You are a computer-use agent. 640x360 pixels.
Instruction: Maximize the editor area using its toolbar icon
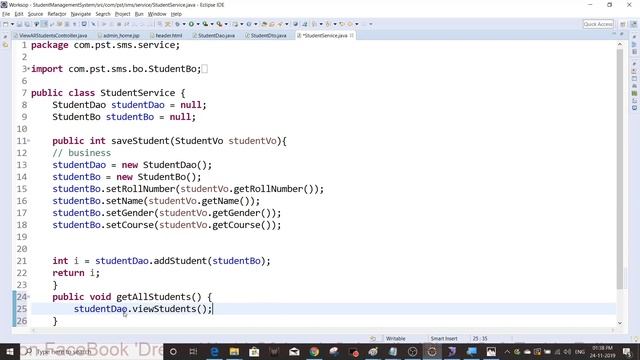pos(622,34)
